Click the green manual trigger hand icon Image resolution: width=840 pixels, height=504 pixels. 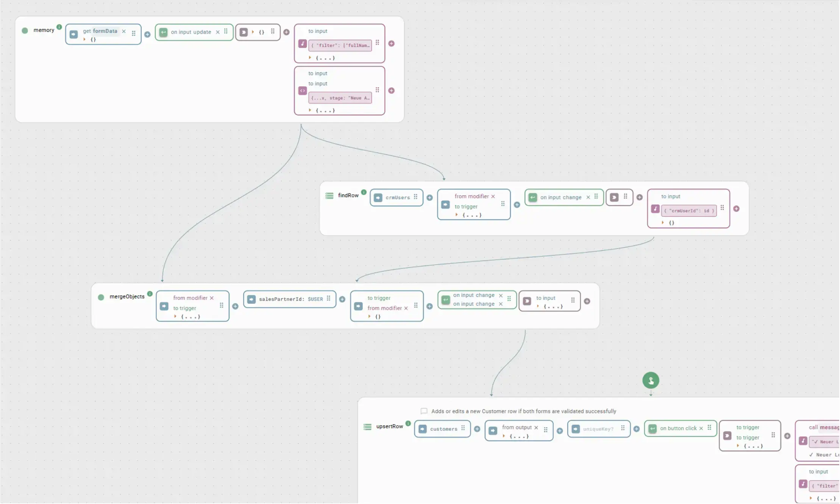[651, 381]
